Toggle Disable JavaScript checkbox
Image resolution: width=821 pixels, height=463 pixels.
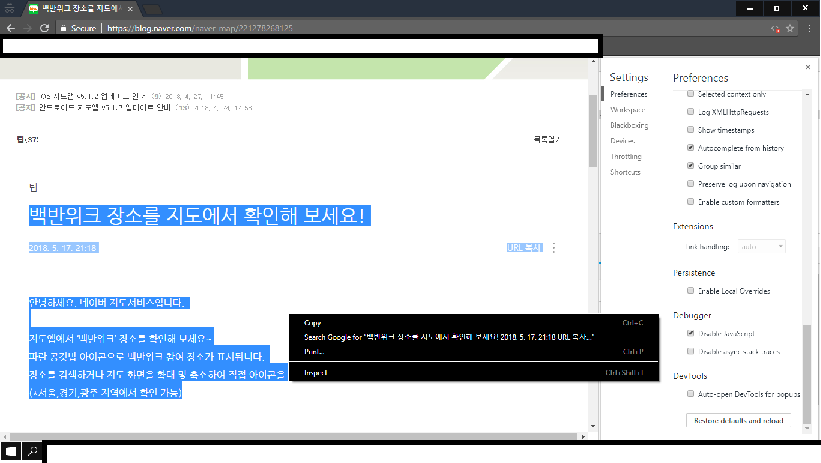click(690, 333)
